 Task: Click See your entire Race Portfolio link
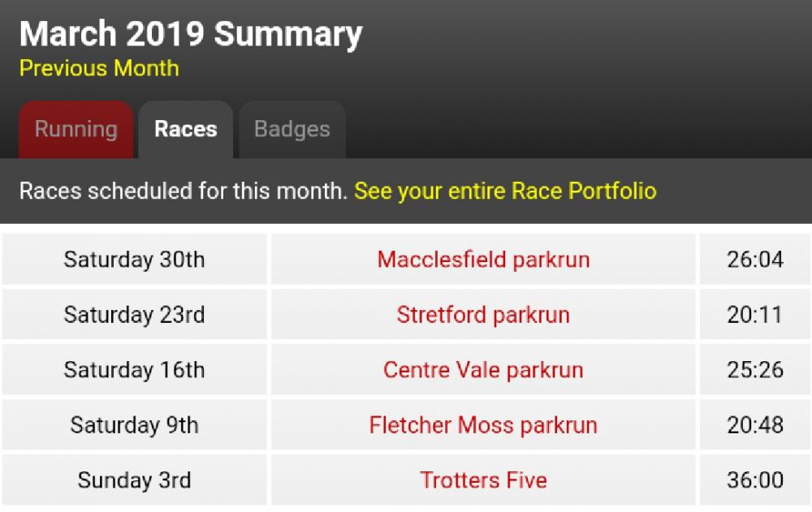[x=505, y=191]
